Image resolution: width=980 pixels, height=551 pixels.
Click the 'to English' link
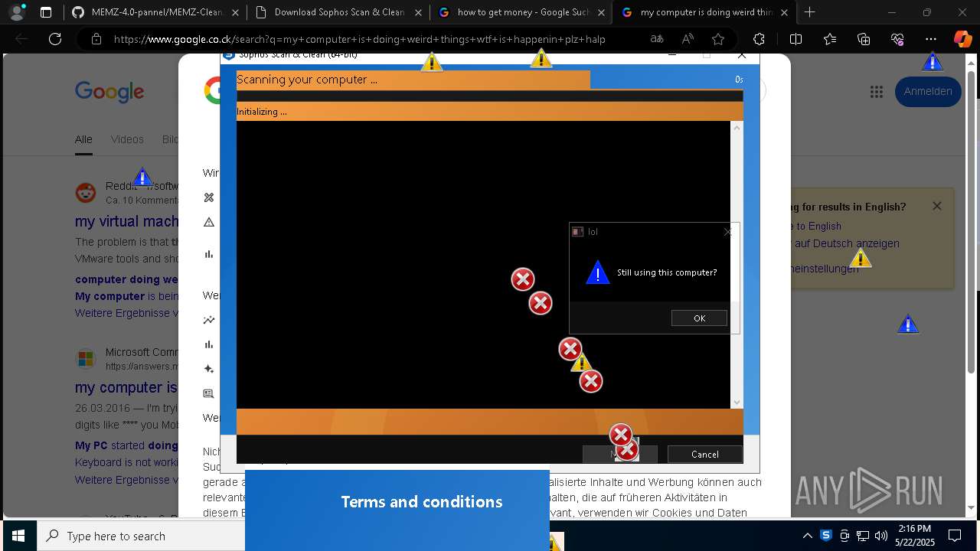point(818,227)
